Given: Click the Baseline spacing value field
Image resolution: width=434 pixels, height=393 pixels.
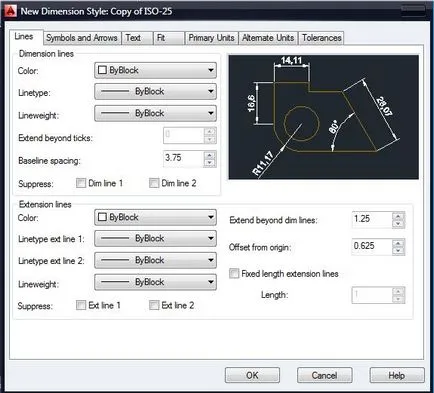Looking at the screenshot, I should (x=183, y=158).
